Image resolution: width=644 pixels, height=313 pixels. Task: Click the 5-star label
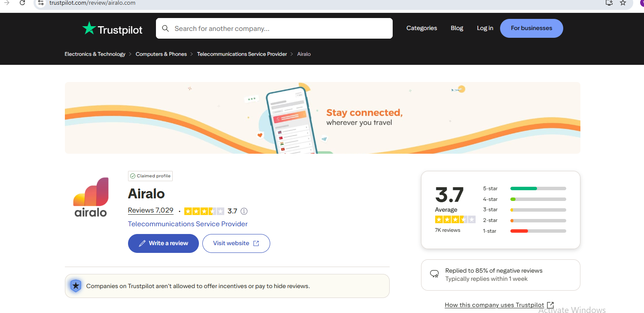pos(490,188)
